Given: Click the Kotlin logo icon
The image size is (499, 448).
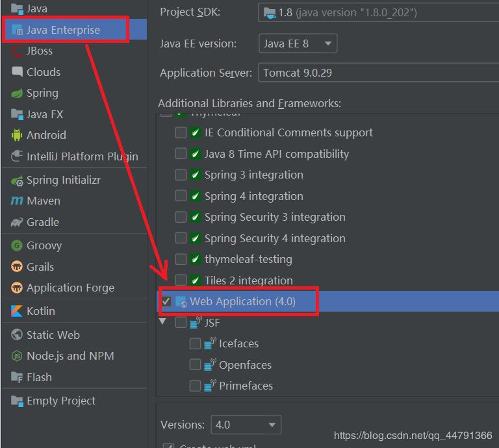Looking at the screenshot, I should [16, 312].
